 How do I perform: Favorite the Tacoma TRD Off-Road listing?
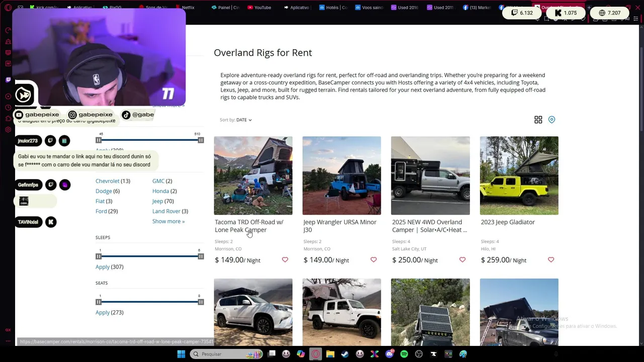pyautogui.click(x=285, y=259)
